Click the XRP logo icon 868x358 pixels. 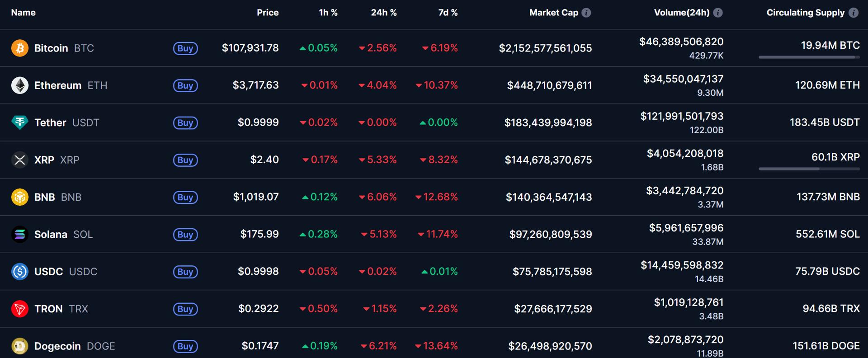click(19, 160)
